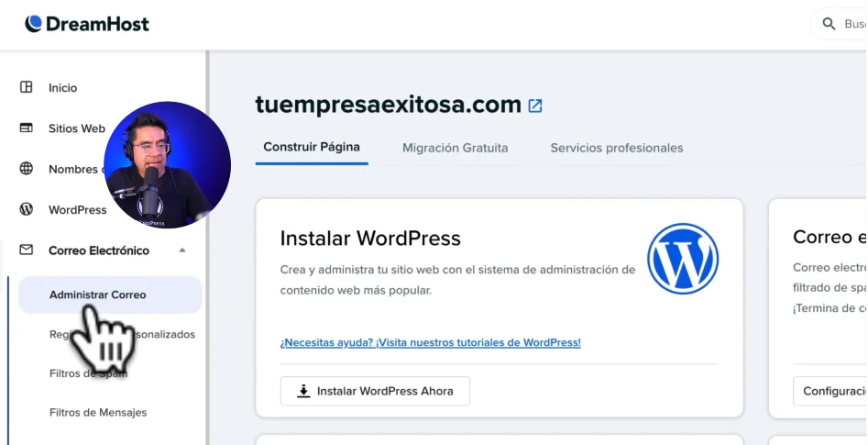Click the Configuración button in Correo card
The image size is (868, 445).
(x=830, y=391)
